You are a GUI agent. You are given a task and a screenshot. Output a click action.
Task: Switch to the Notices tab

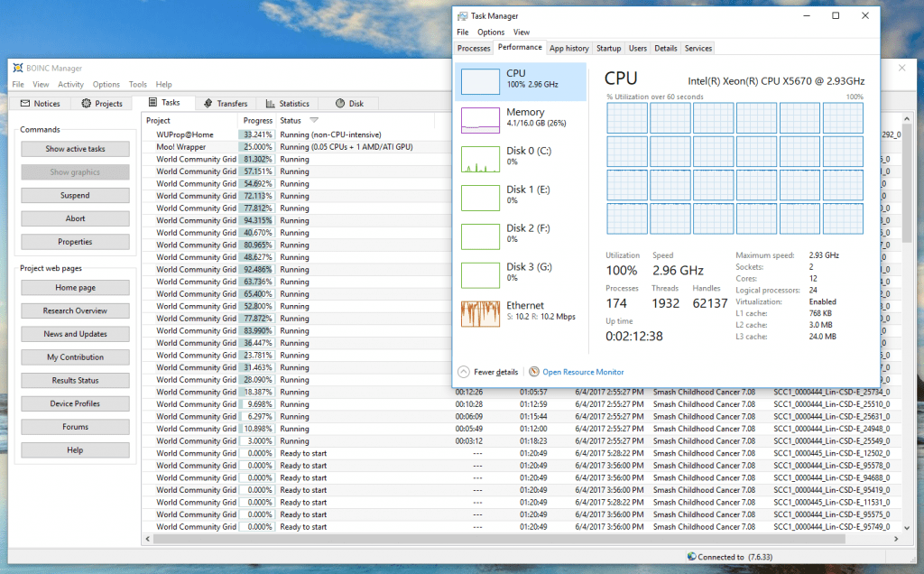41,104
